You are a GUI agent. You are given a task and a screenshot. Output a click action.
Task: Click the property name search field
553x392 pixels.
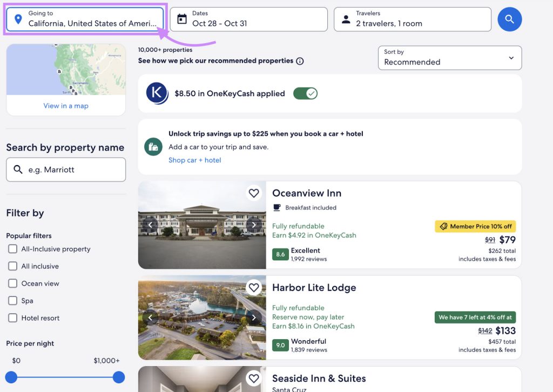coord(66,170)
